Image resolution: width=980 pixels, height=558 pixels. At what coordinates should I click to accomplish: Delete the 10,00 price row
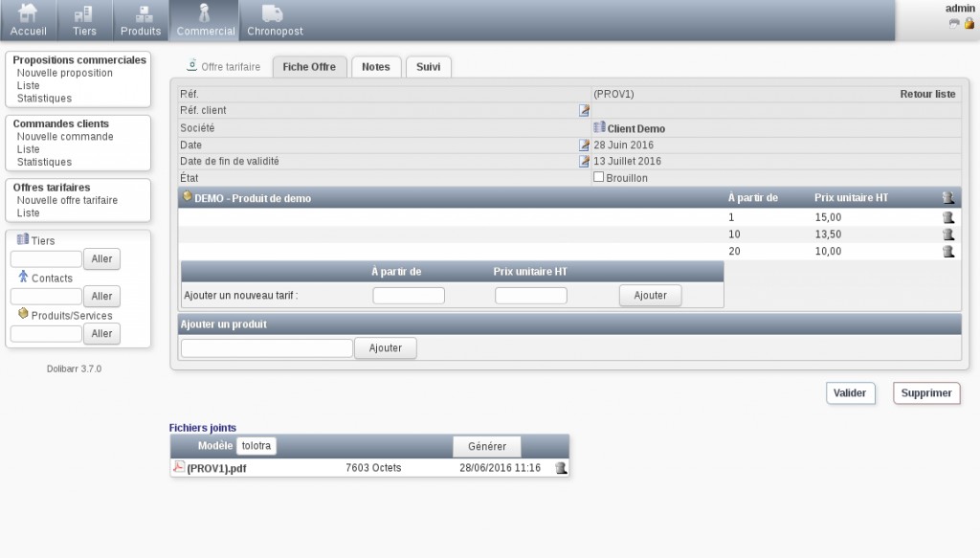[948, 251]
